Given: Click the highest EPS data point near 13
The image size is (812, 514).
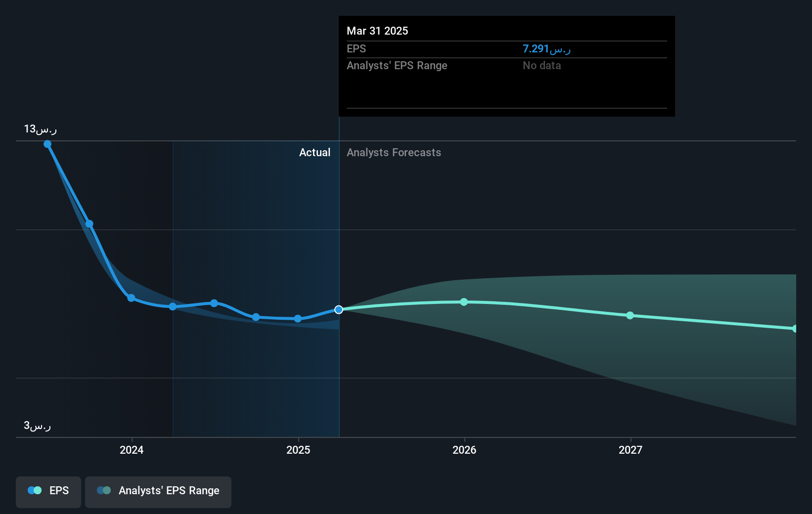Looking at the screenshot, I should pyautogui.click(x=47, y=144).
